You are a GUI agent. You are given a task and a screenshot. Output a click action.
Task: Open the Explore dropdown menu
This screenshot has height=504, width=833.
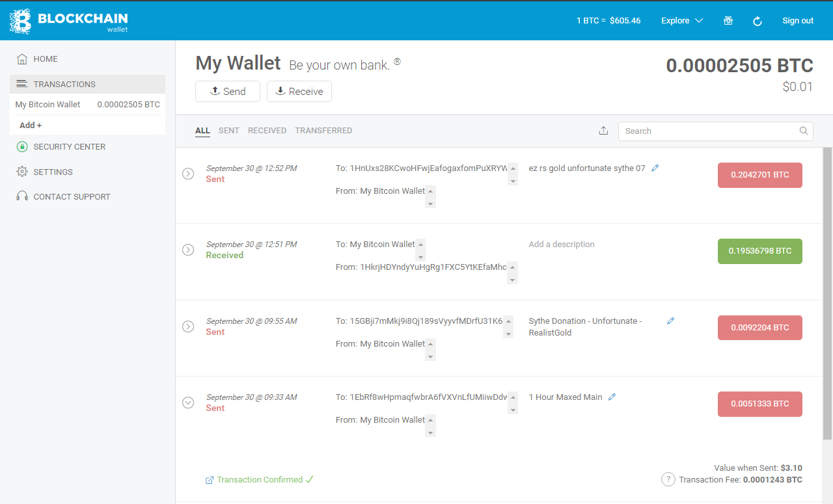[x=682, y=21]
